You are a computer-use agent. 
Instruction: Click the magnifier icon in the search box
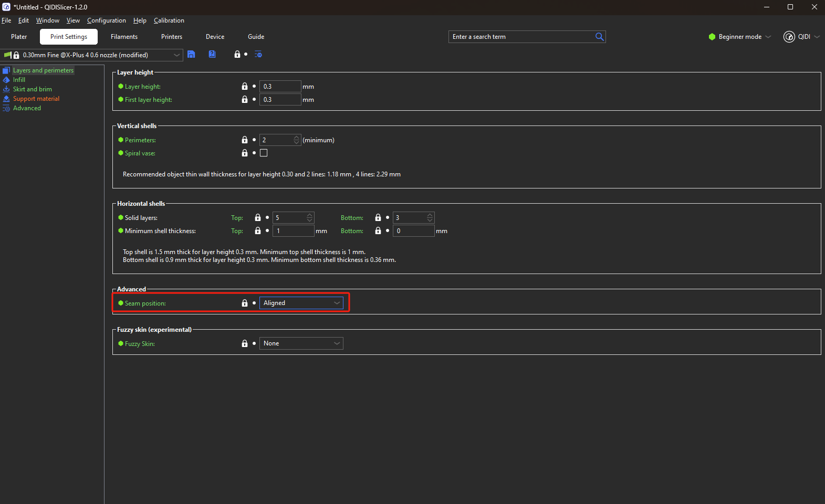click(x=599, y=37)
